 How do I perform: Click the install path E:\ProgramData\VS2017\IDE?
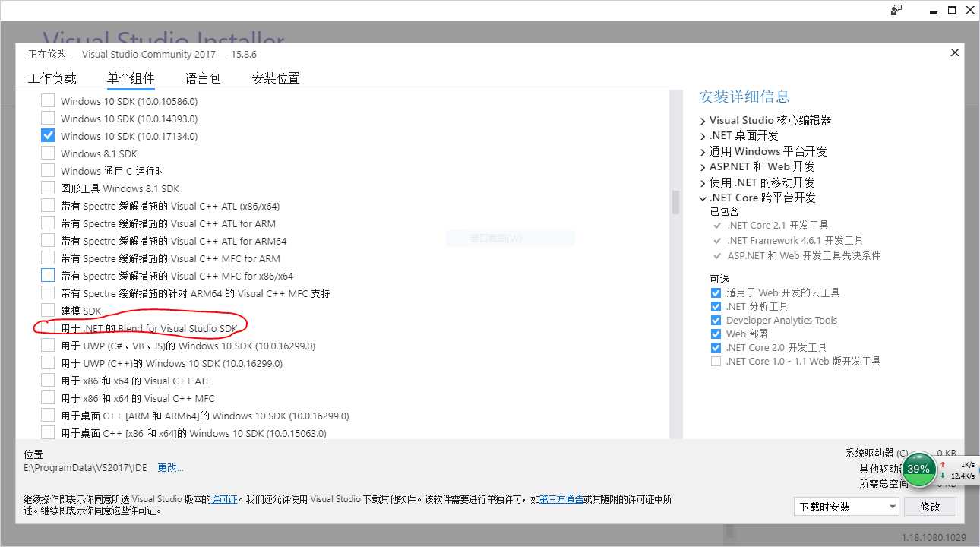[85, 467]
